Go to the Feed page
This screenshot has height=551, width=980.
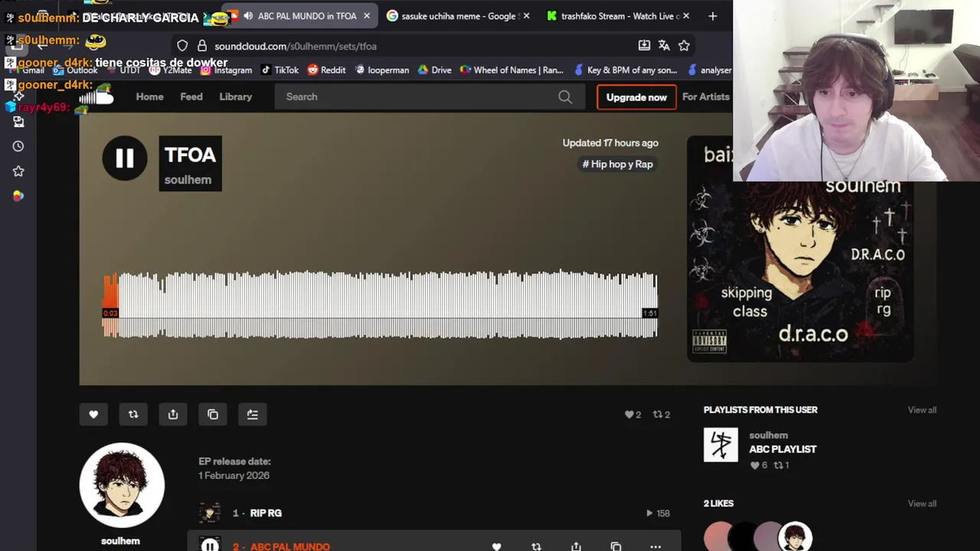pyautogui.click(x=191, y=96)
